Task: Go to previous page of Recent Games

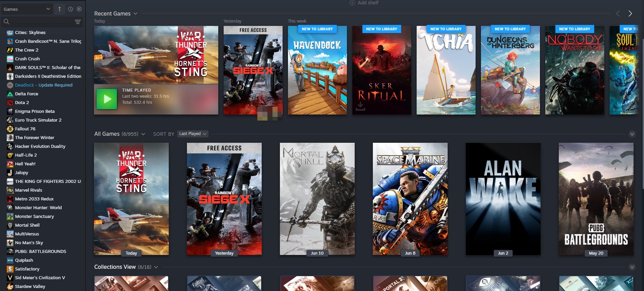Action: click(x=618, y=13)
